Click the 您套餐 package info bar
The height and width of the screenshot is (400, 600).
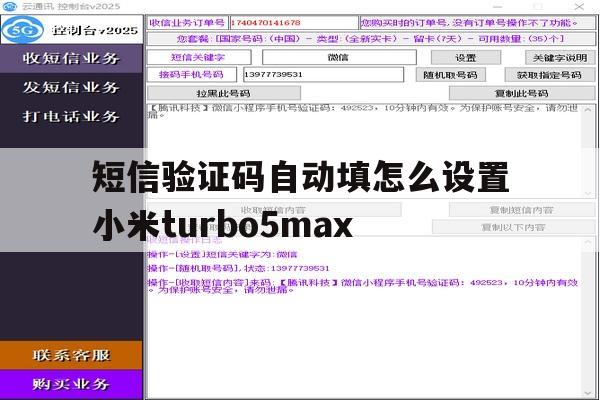371,39
